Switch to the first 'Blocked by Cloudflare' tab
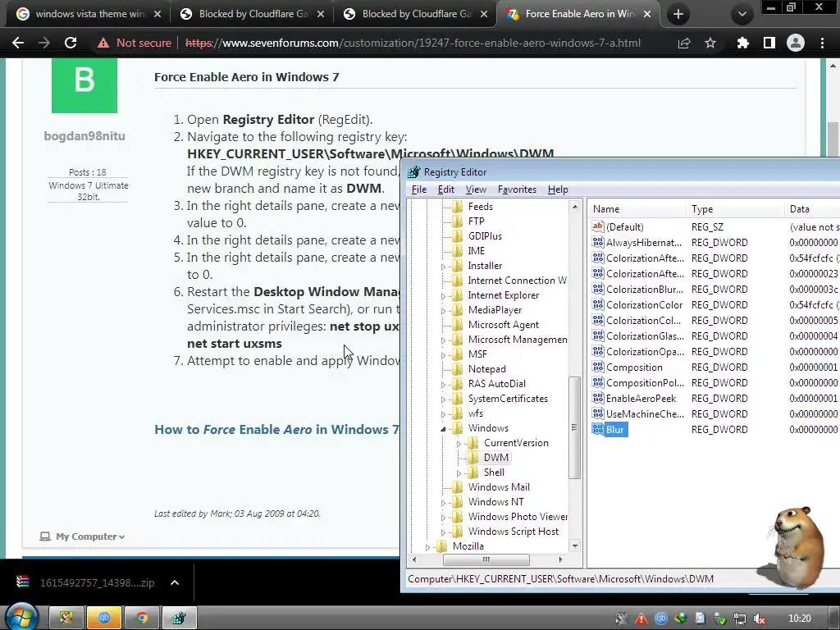The image size is (840, 630). (x=253, y=14)
